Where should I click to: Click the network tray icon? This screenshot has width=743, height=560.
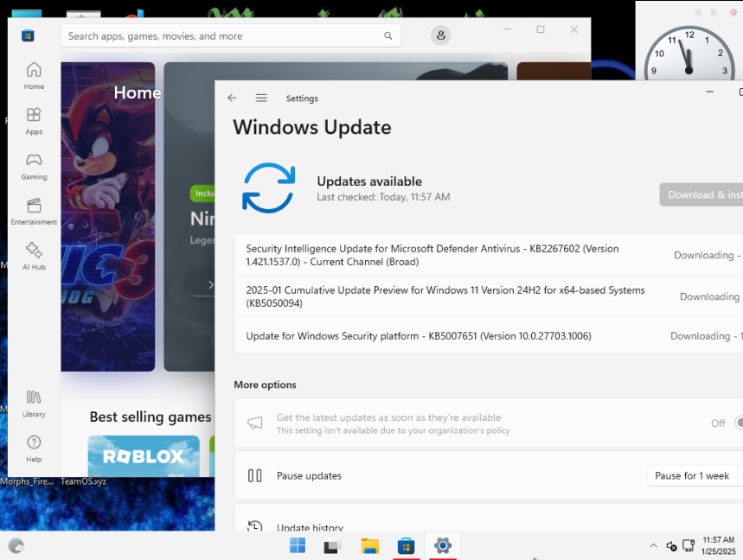(689, 545)
